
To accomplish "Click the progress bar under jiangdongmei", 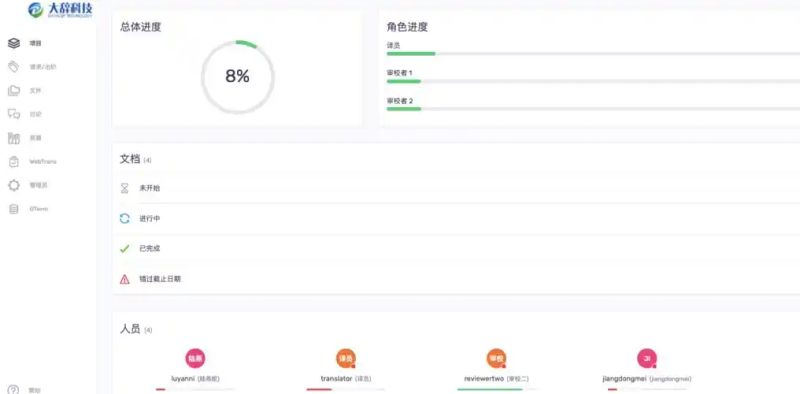I will coord(646,389).
